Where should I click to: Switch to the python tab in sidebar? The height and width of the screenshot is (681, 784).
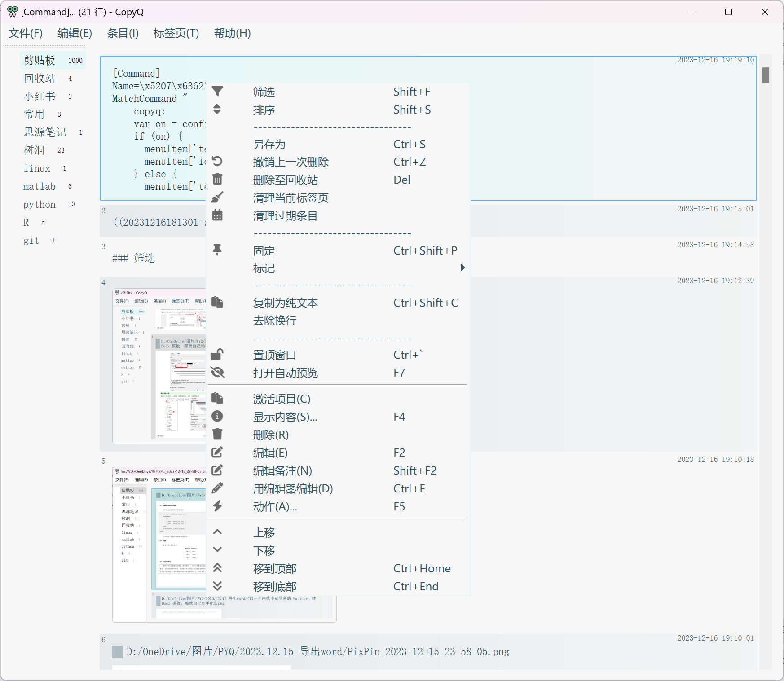pyautogui.click(x=40, y=204)
